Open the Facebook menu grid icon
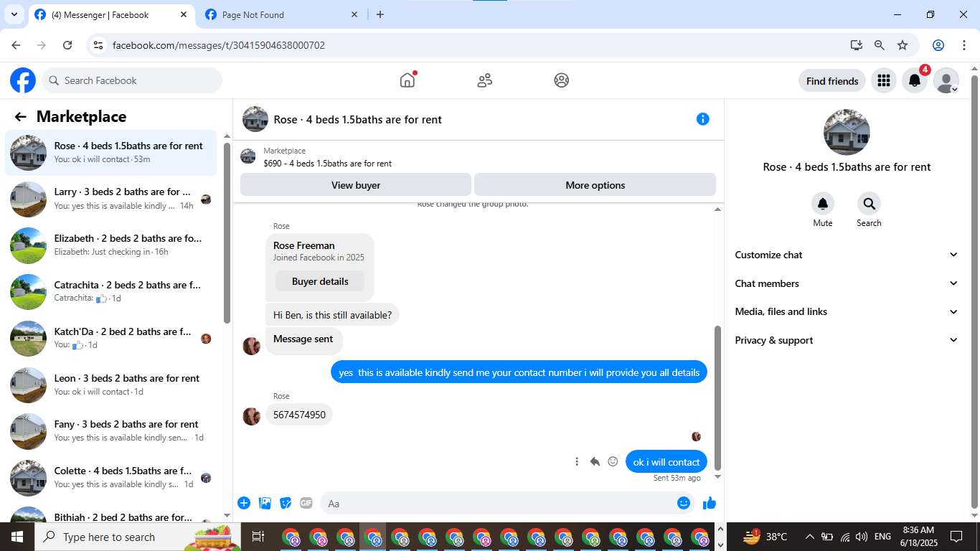 [884, 81]
